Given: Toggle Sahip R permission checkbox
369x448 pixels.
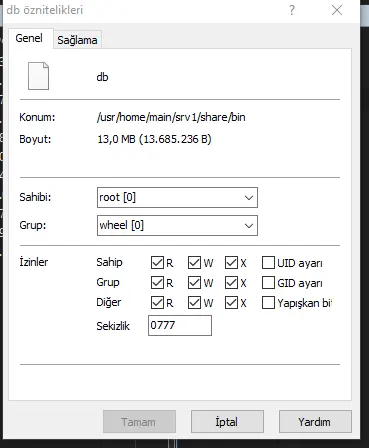Looking at the screenshot, I should click(157, 263).
